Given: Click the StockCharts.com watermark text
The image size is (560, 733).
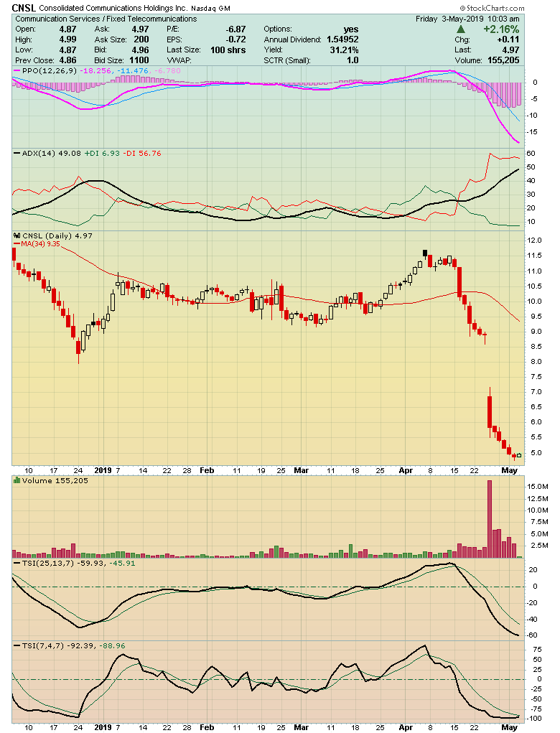Looking at the screenshot, I should tap(493, 8).
